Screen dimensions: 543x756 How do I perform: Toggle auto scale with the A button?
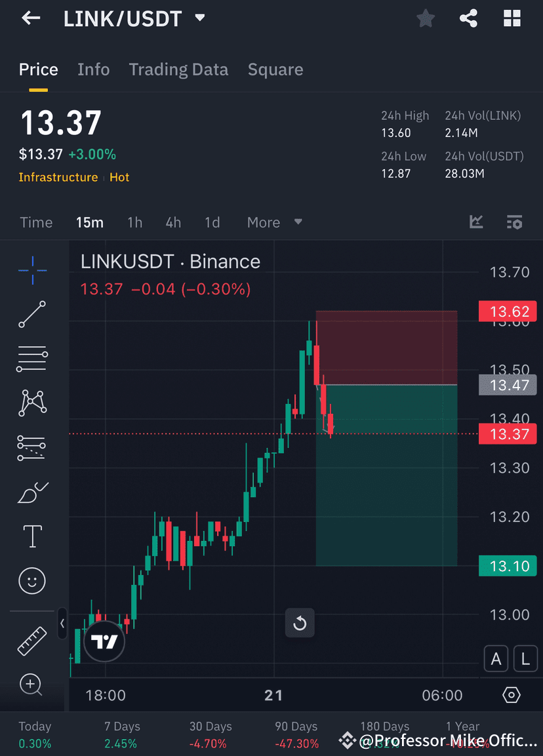coord(496,658)
